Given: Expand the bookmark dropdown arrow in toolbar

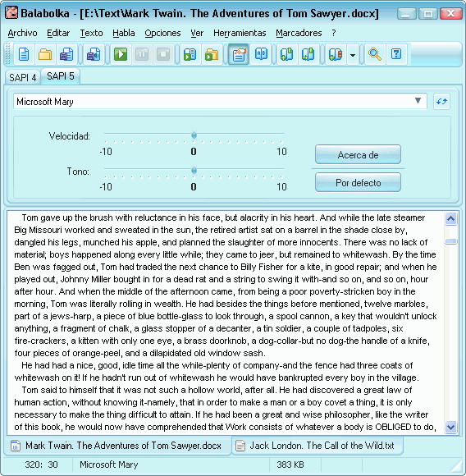Looking at the screenshot, I should coord(353,55).
